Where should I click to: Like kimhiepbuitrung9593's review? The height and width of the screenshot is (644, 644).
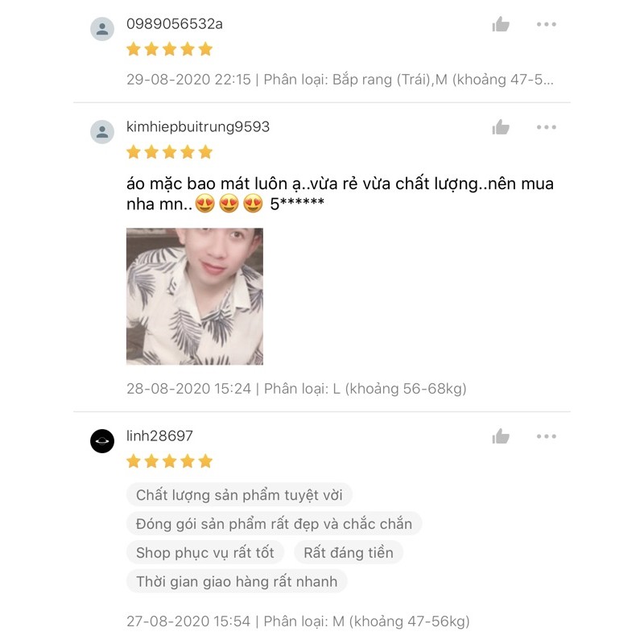pos(501,127)
